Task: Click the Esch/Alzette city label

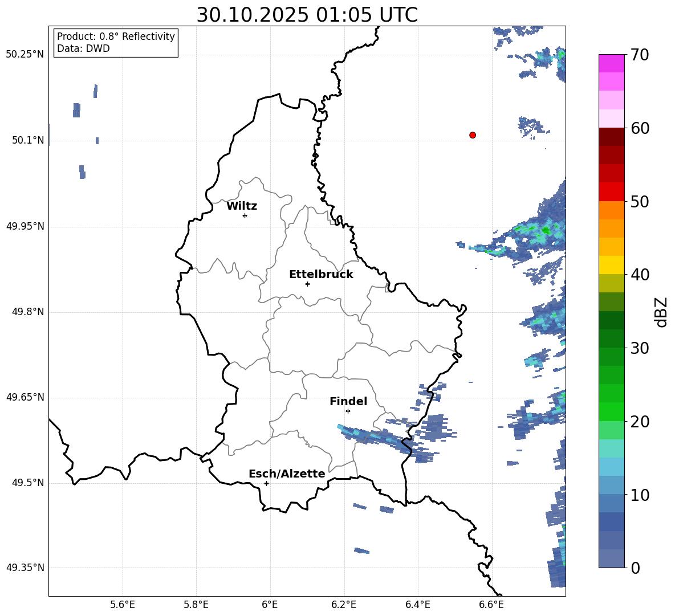Action: click(287, 474)
